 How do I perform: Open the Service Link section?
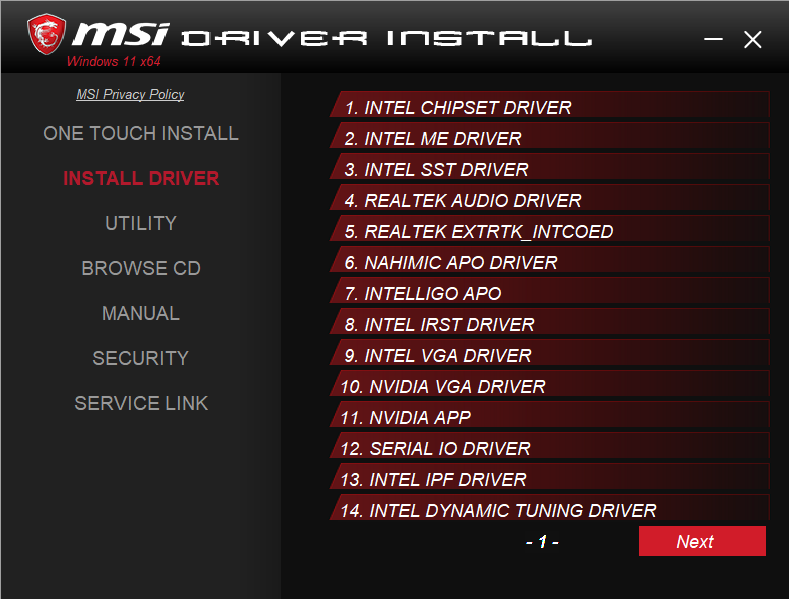141,403
